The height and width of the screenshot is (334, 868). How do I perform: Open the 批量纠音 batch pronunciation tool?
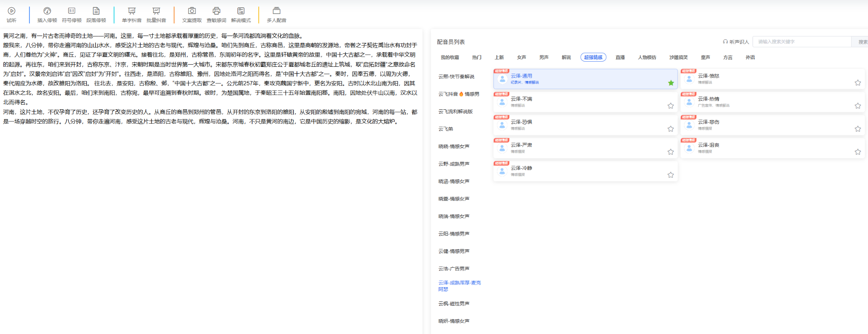pyautogui.click(x=156, y=15)
